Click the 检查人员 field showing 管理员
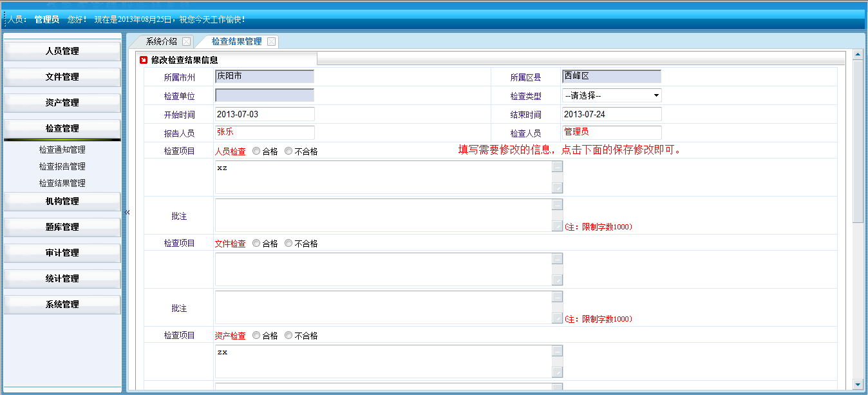 [612, 133]
